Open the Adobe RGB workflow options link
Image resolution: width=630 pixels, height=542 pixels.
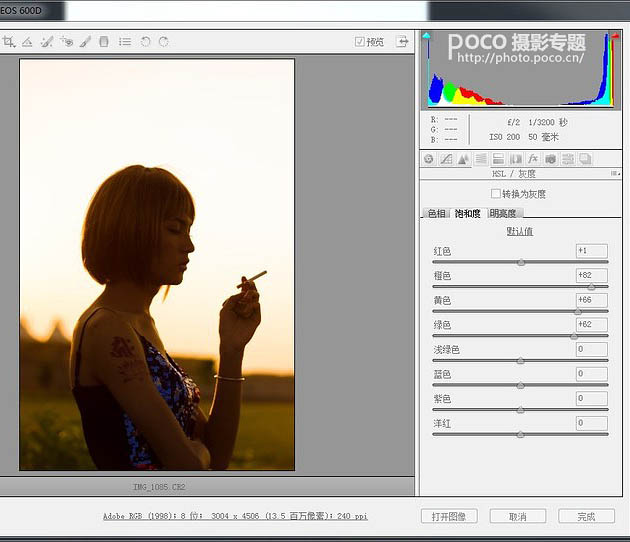(235, 516)
